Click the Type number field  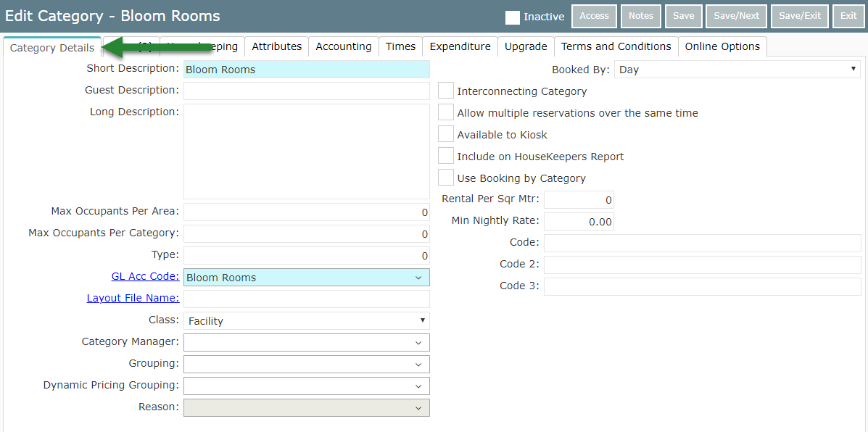[306, 256]
